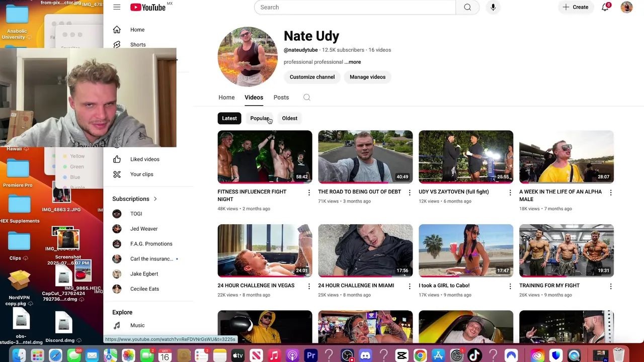
Task: Open options for 24 HOUR CHALLENGE IN VEGAS
Action: click(x=309, y=286)
